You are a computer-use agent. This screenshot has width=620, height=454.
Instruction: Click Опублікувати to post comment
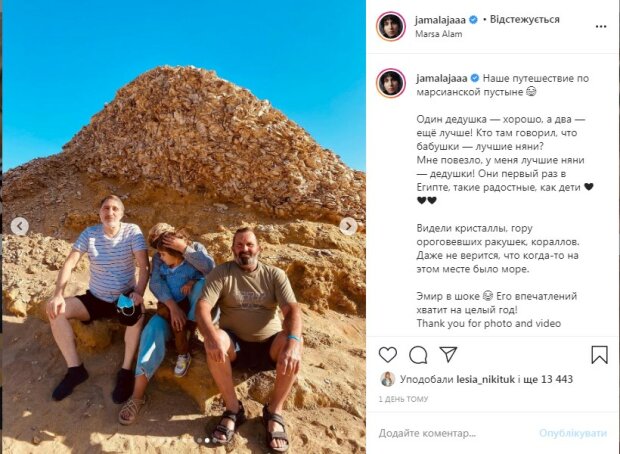573,433
